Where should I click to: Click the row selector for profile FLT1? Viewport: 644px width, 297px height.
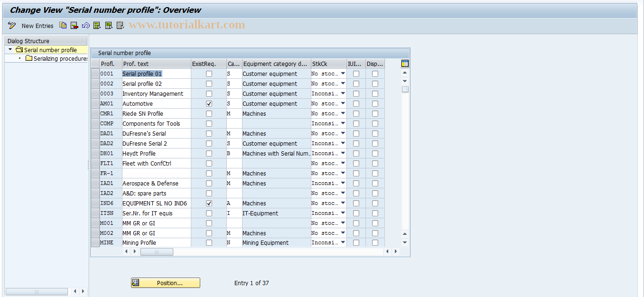click(95, 163)
